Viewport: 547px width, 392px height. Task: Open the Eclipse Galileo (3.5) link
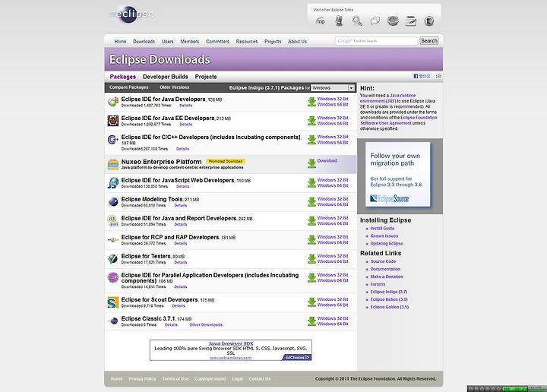(389, 307)
